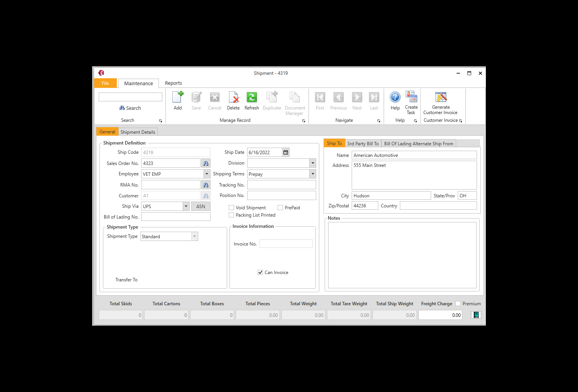Uncheck the Can Invoice checkbox

click(x=260, y=272)
